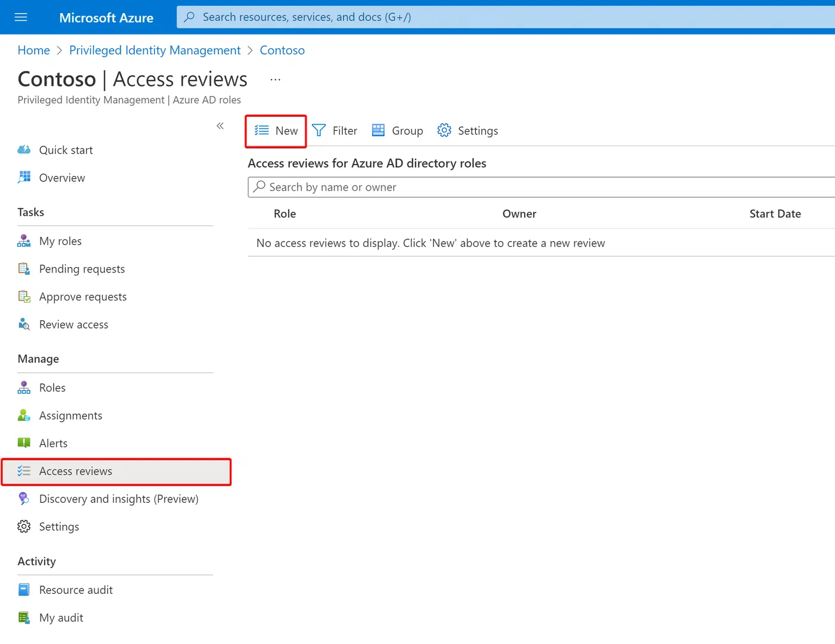Click the Discovery and insights icon

click(24, 499)
